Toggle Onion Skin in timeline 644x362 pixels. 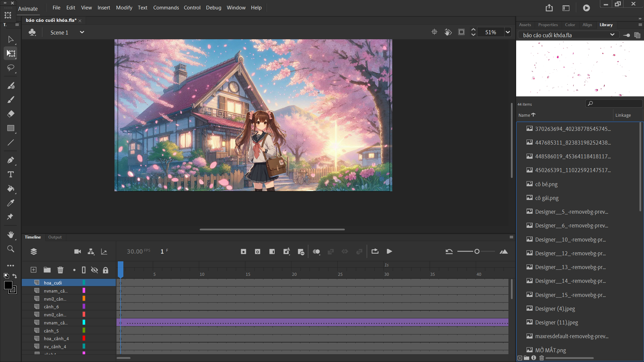click(316, 252)
